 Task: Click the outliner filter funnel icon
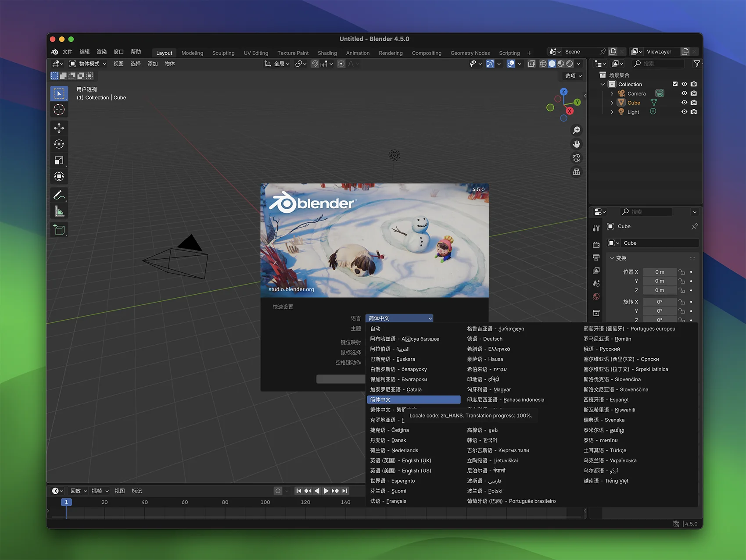[x=696, y=64]
